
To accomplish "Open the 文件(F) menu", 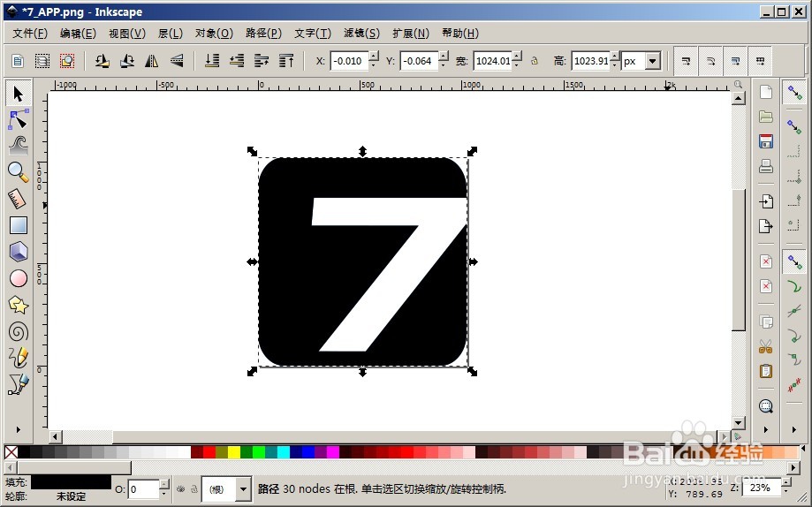I will (30, 34).
